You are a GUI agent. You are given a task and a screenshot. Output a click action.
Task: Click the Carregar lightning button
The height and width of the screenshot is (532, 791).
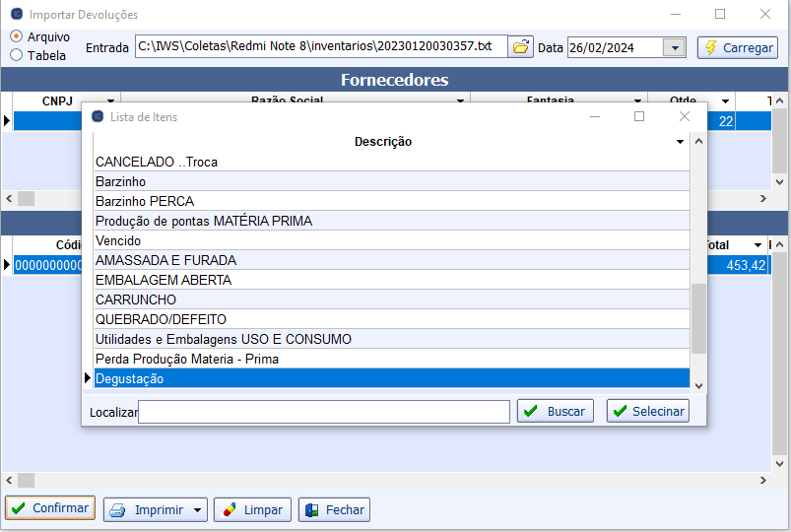[x=737, y=47]
